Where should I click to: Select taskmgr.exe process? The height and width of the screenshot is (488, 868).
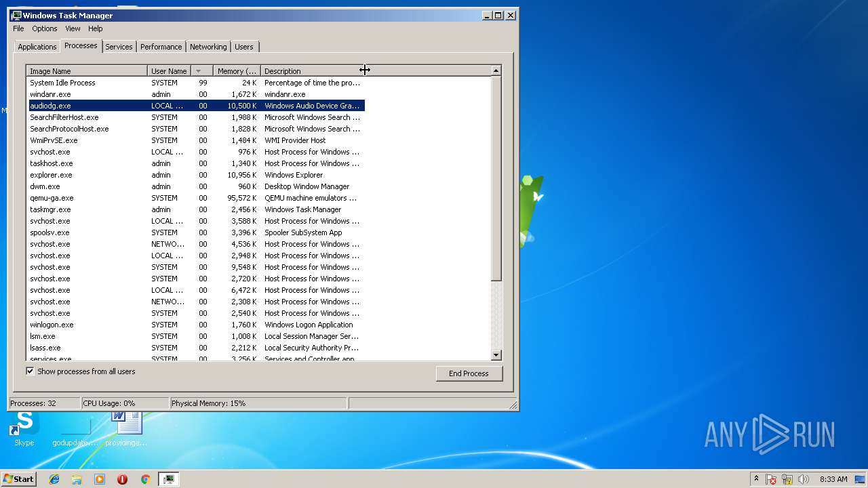(197, 209)
